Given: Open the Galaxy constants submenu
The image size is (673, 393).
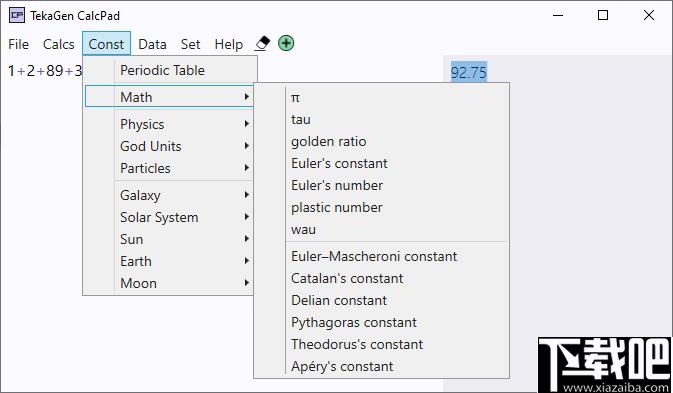Looking at the screenshot, I should click(170, 195).
